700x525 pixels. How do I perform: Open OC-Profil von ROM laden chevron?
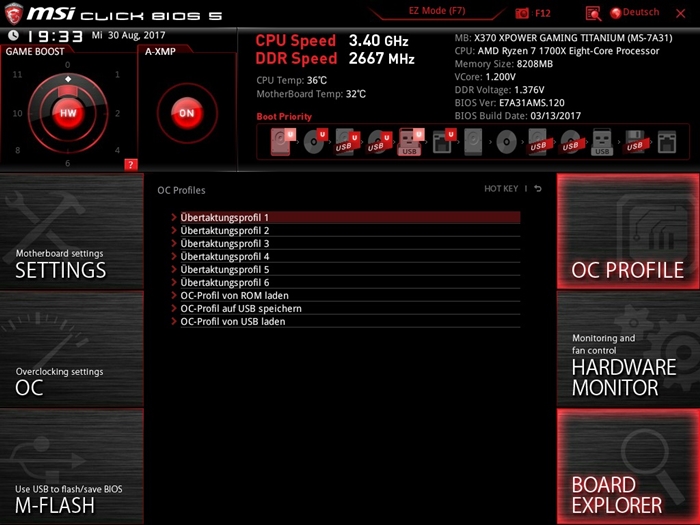174,295
